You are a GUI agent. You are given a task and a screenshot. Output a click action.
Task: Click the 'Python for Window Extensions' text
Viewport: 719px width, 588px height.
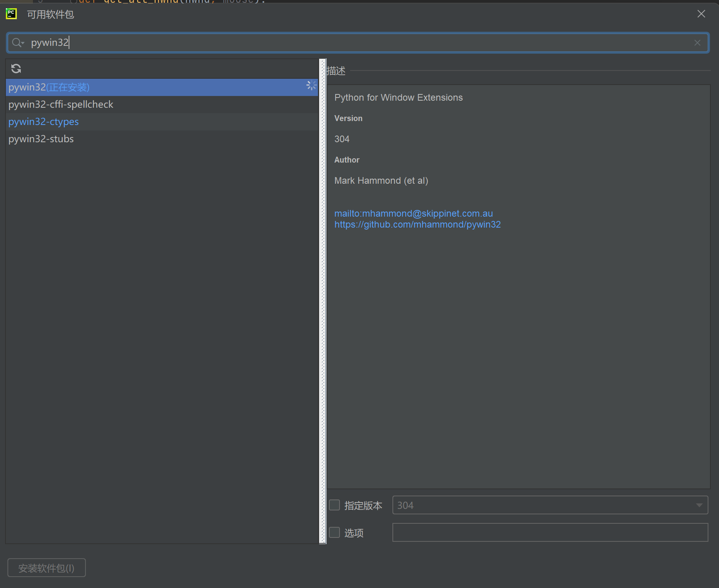pos(398,98)
